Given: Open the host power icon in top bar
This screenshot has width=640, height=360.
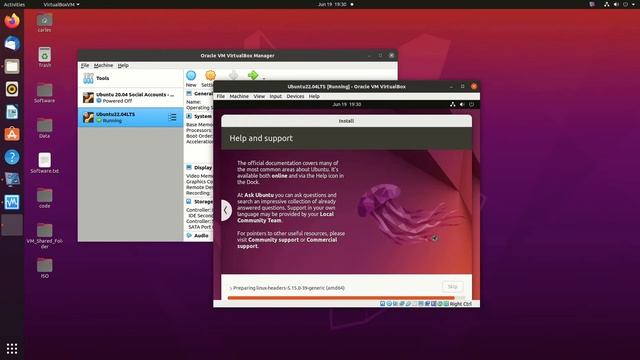Looking at the screenshot, I should [x=625, y=4].
